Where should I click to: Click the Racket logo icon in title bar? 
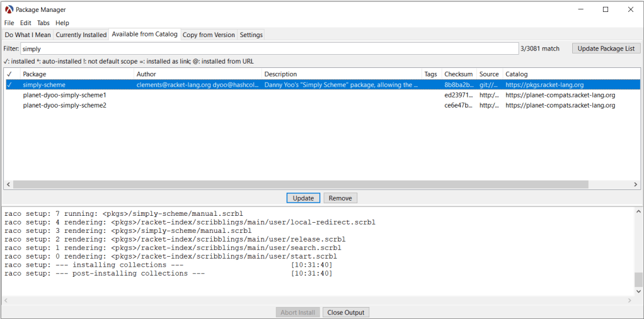tap(9, 9)
